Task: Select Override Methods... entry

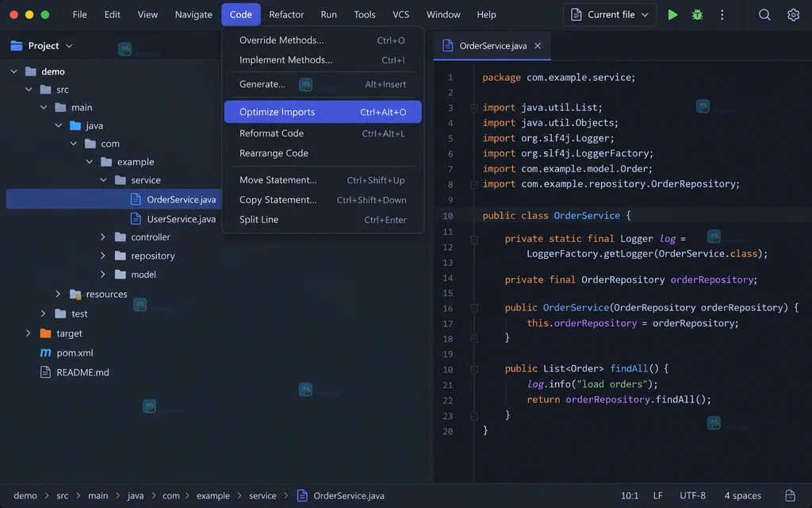Action: click(x=323, y=40)
